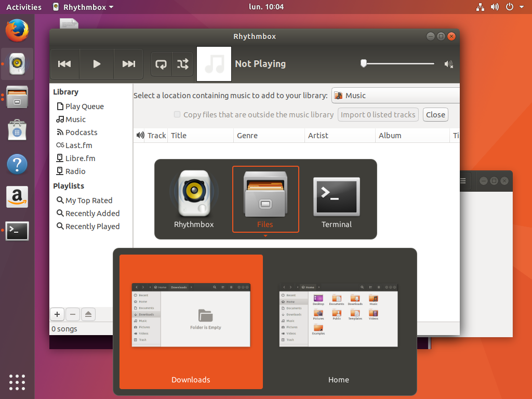Select Podcasts in the Library sidebar
This screenshot has width=532, height=399.
coord(81,132)
